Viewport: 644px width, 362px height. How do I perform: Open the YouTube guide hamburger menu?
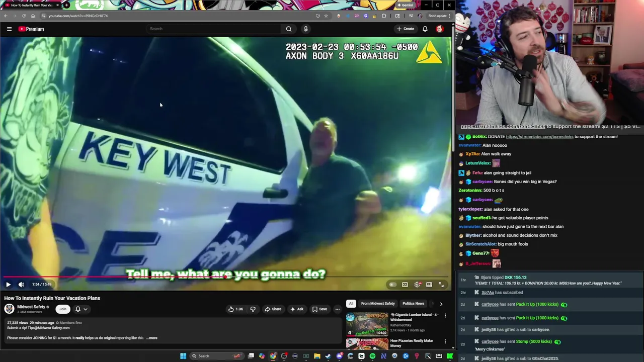pyautogui.click(x=9, y=29)
